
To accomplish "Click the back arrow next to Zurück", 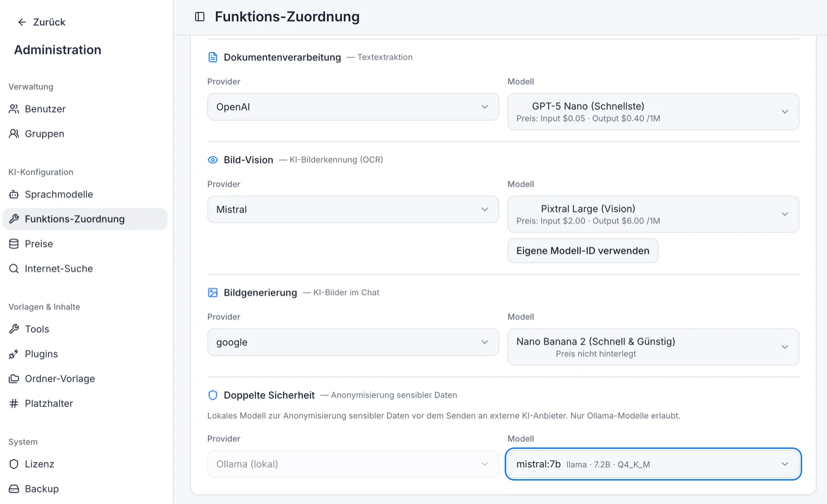I will click(21, 22).
